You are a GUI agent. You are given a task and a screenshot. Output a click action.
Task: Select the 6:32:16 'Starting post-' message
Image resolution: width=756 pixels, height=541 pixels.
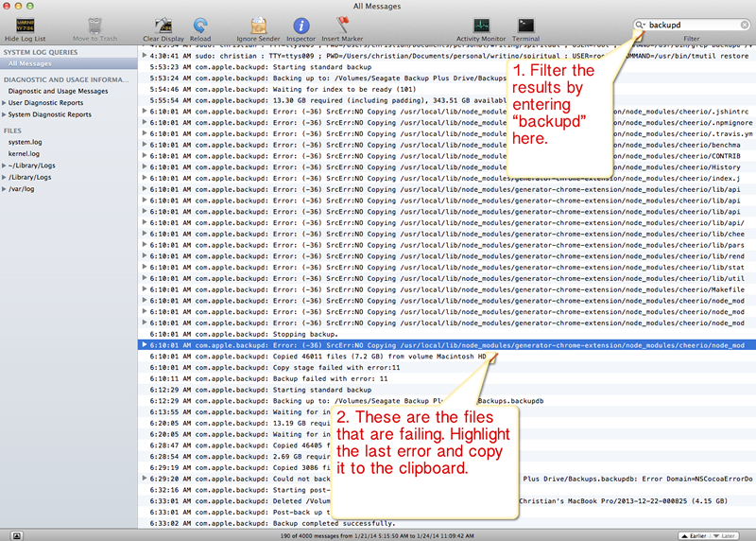pyautogui.click(x=446, y=490)
